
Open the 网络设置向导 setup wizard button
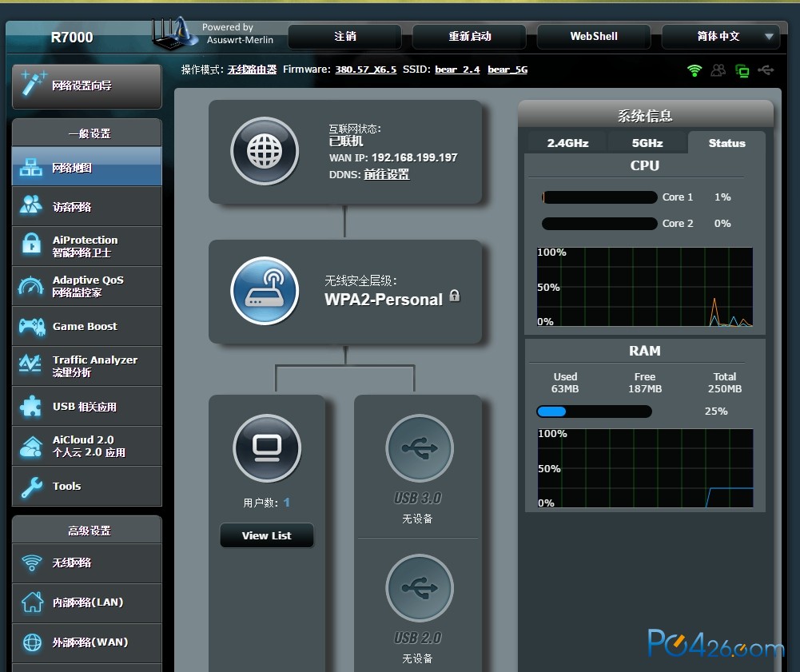(x=87, y=85)
